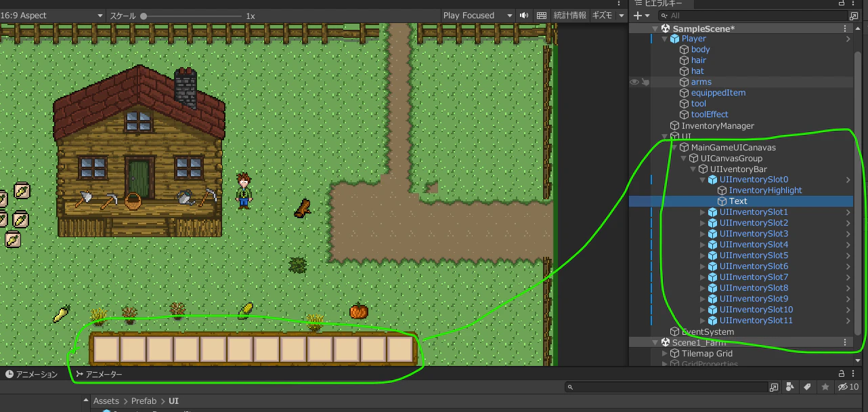Toggle the picking hand icon on arms row
Screen dimensions: 868x412
pos(645,82)
